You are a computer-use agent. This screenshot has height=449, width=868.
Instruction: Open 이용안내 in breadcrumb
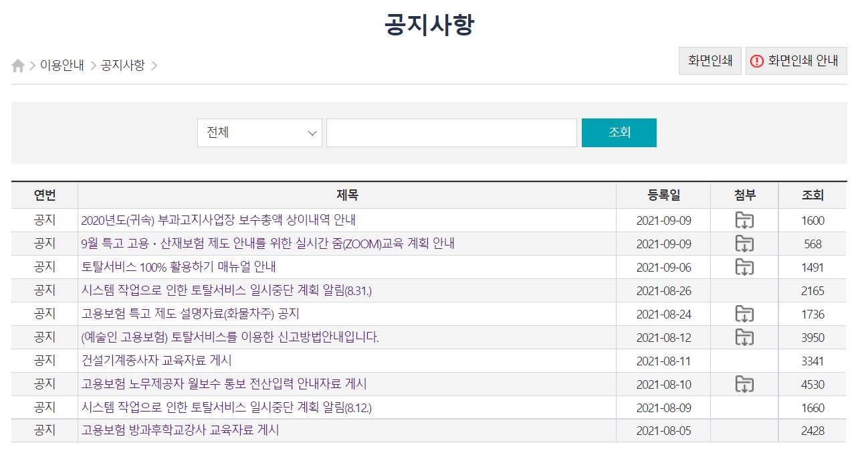[62, 66]
